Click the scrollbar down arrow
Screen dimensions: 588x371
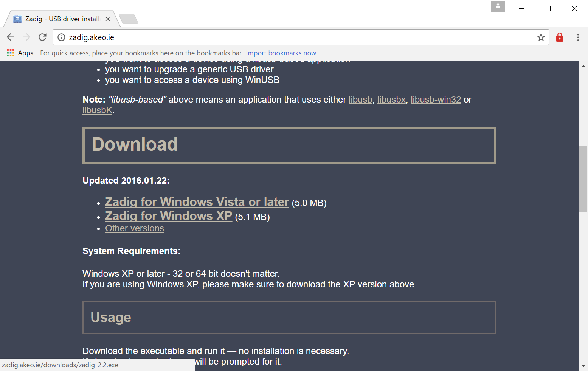coord(583,366)
